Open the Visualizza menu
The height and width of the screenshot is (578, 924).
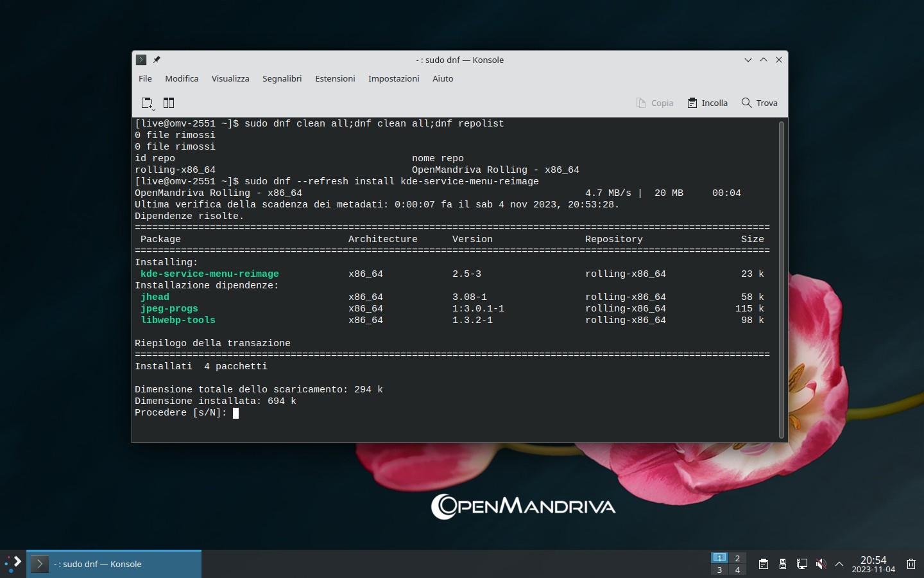(x=230, y=78)
